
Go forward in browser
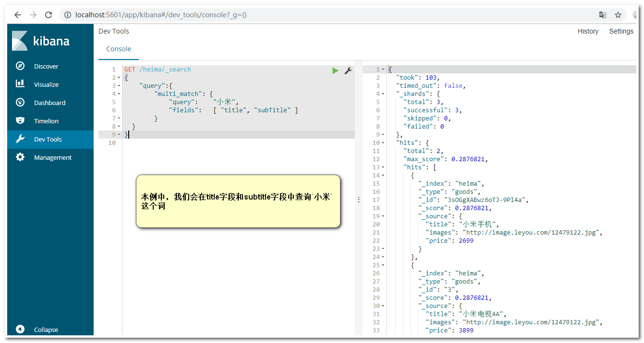pos(33,15)
